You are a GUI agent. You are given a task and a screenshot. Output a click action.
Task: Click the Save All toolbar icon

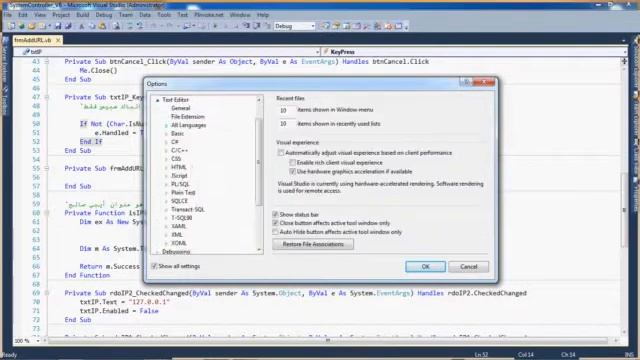point(68,26)
